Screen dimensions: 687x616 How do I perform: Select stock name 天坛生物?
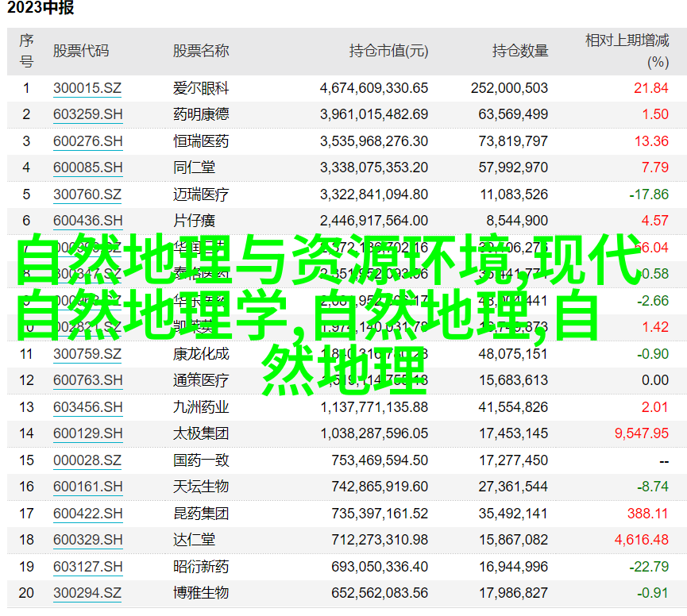[201, 487]
